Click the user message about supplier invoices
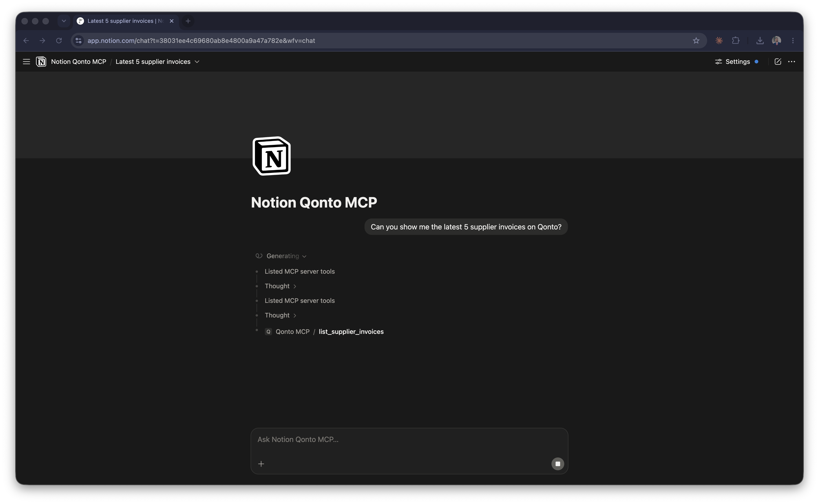Screen dimensions: 819x504 [466, 227]
